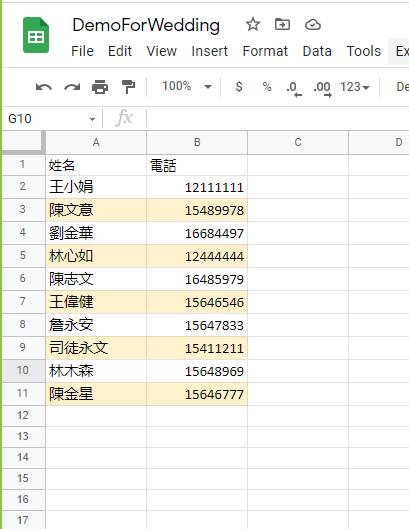Click the Redo arrow icon
409x529 pixels.
pos(72,87)
